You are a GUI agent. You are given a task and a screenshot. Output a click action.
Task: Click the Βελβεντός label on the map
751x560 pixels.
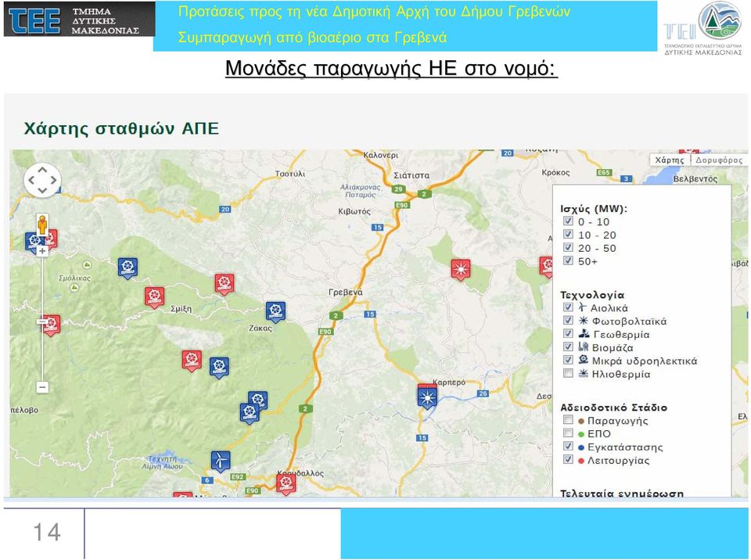(x=695, y=179)
